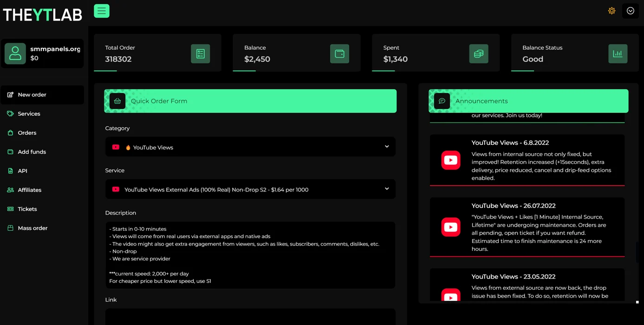Click the Announcements header

click(528, 101)
